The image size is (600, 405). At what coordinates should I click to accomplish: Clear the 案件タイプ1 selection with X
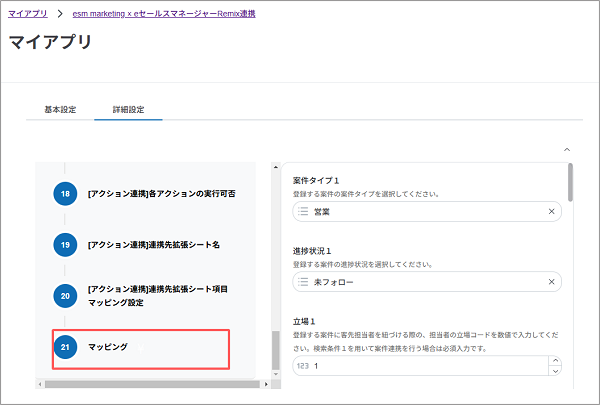point(551,212)
